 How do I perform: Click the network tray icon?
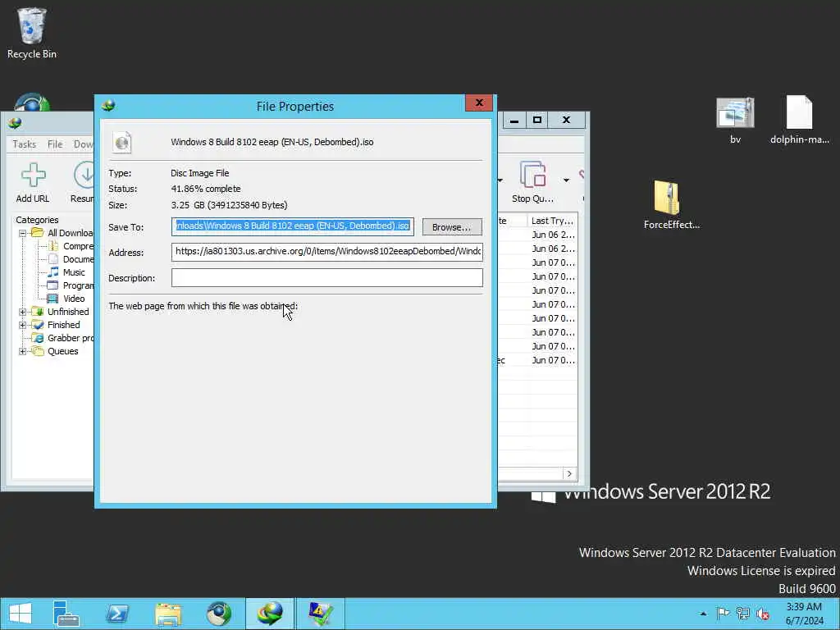click(742, 614)
